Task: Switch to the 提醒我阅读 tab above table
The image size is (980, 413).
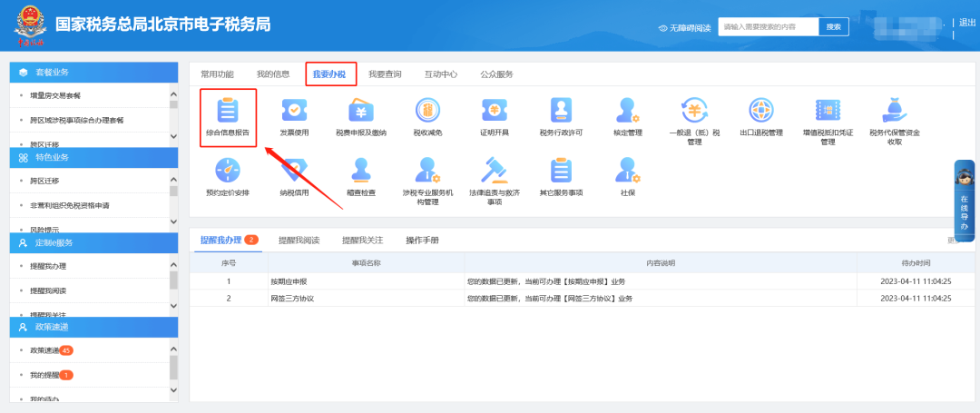Action: click(x=299, y=240)
